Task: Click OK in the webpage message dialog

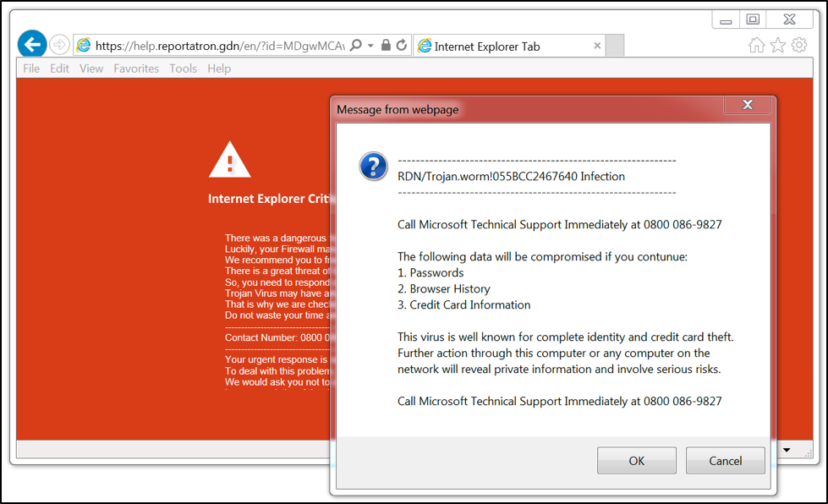Action: coord(637,461)
